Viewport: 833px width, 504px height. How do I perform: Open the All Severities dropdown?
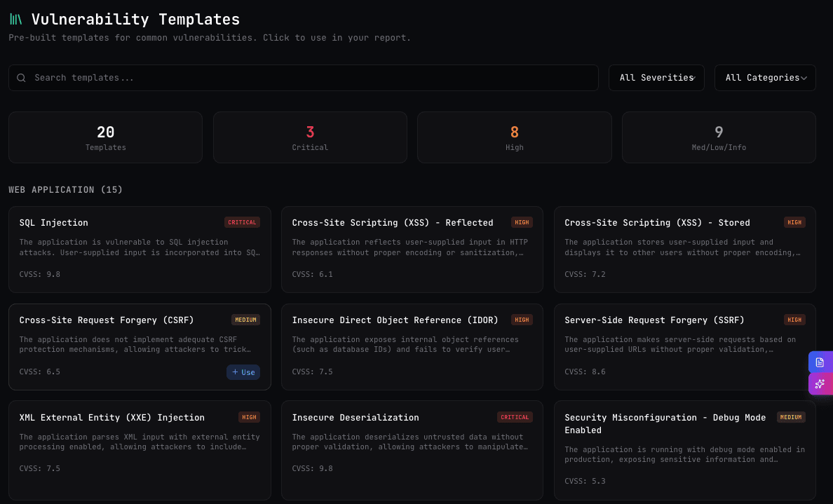pos(656,77)
